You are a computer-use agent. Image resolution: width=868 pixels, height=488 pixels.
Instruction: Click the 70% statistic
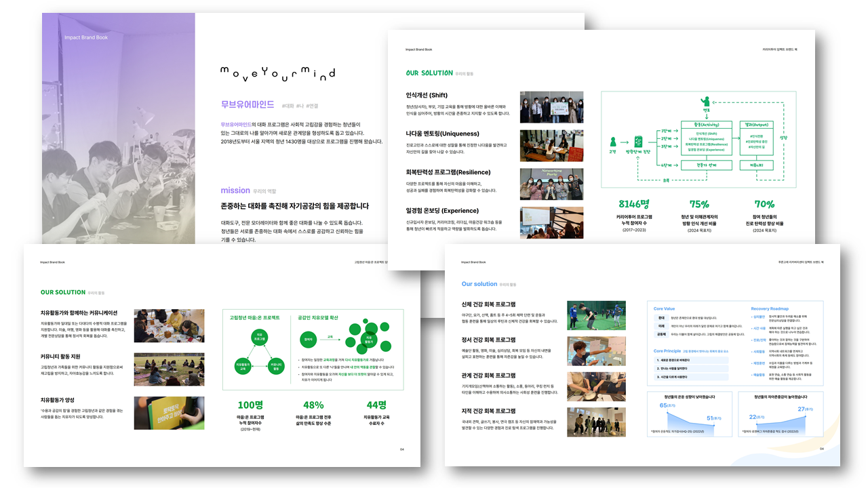(x=764, y=204)
